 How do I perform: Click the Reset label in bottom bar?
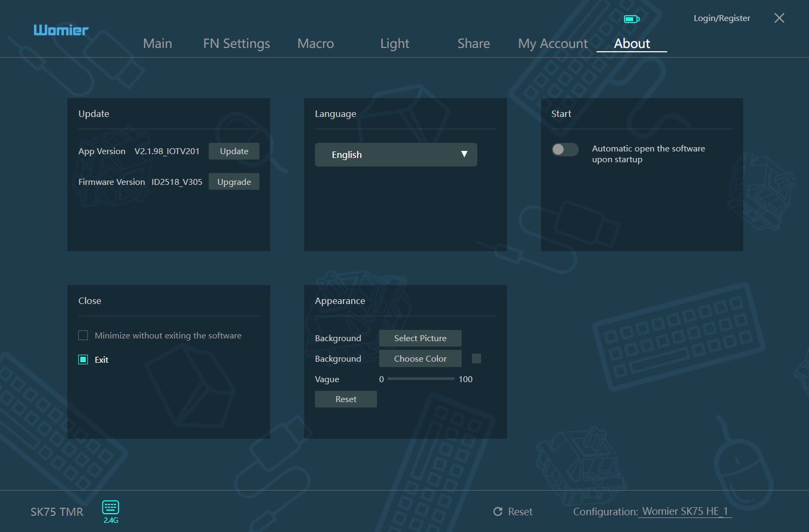tap(520, 512)
